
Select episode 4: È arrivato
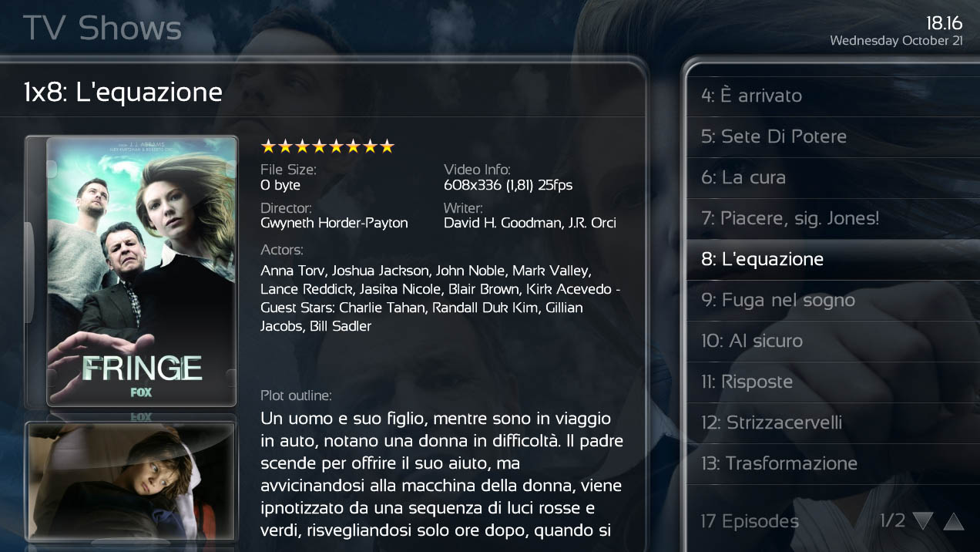coord(832,96)
